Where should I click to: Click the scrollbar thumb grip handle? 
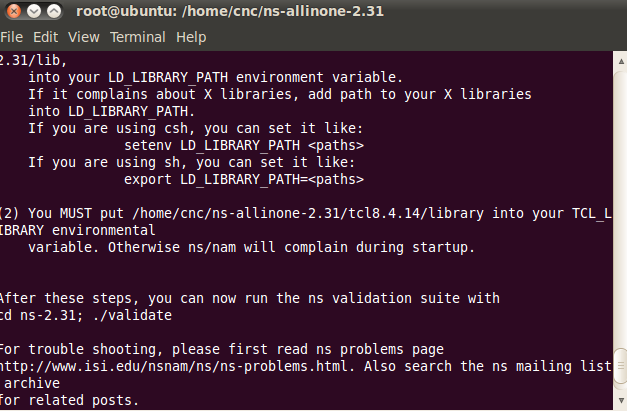pyautogui.click(x=621, y=366)
